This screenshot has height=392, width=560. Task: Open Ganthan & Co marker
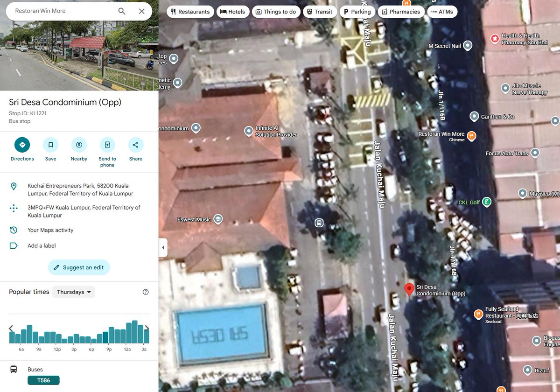pos(475,116)
